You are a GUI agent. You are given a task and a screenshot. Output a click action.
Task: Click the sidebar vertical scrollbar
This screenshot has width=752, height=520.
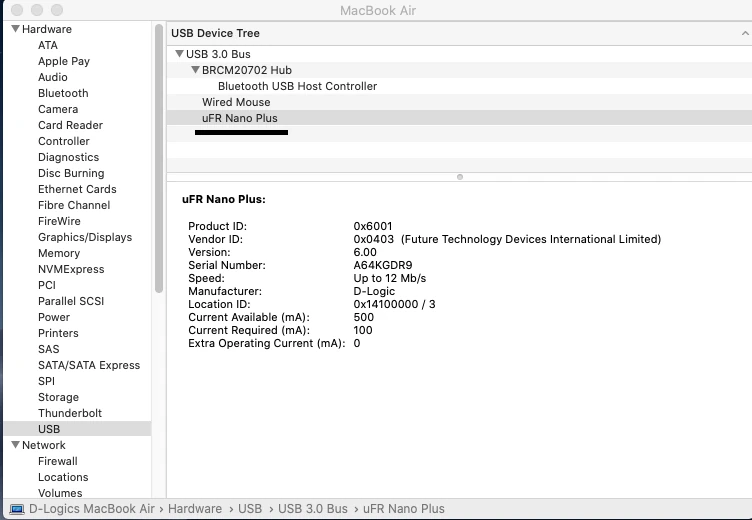159,158
